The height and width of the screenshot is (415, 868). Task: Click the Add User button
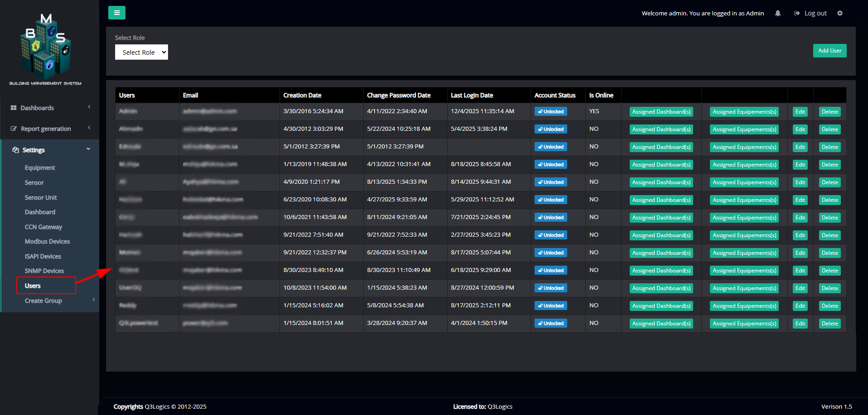(829, 51)
